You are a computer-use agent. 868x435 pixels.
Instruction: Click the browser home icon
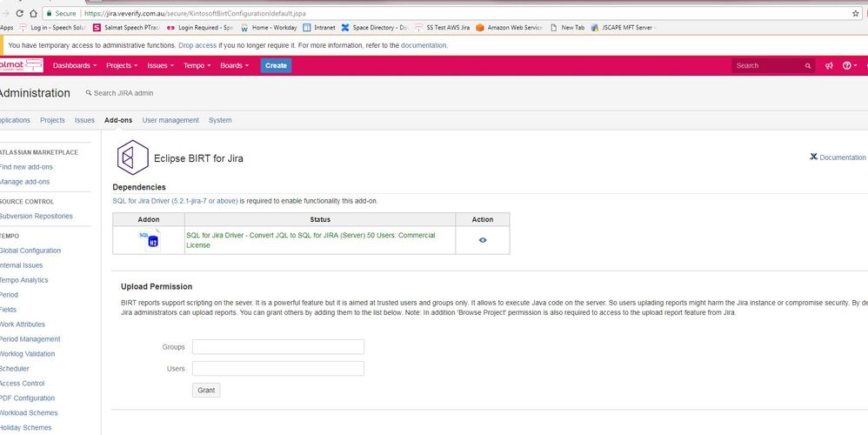tap(33, 13)
